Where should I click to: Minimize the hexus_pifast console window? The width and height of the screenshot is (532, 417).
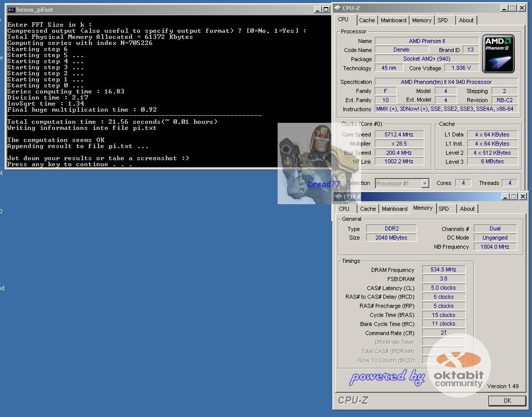[318, 10]
